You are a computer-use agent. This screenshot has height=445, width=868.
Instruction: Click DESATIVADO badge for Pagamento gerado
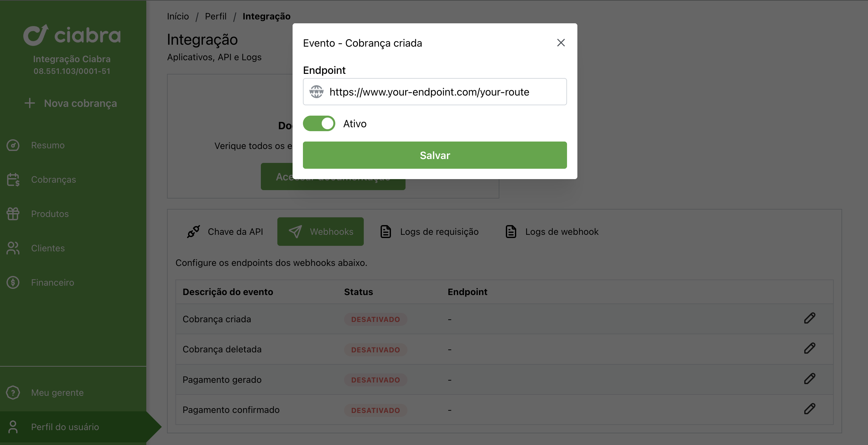tap(375, 380)
